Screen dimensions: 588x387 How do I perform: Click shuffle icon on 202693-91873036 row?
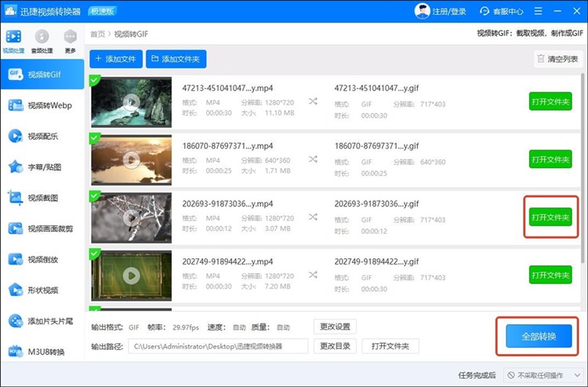(313, 217)
